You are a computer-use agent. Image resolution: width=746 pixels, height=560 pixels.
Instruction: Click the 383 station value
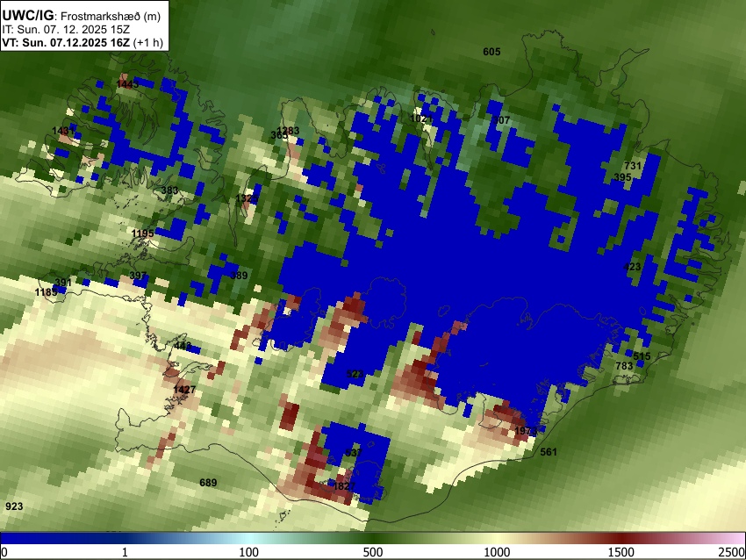[169, 190]
